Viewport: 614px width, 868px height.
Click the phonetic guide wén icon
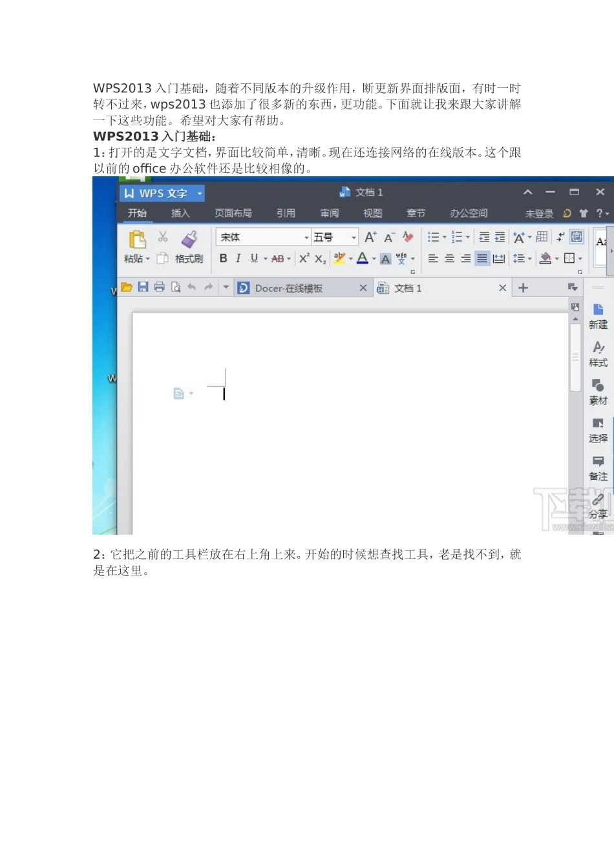pyautogui.click(x=401, y=258)
